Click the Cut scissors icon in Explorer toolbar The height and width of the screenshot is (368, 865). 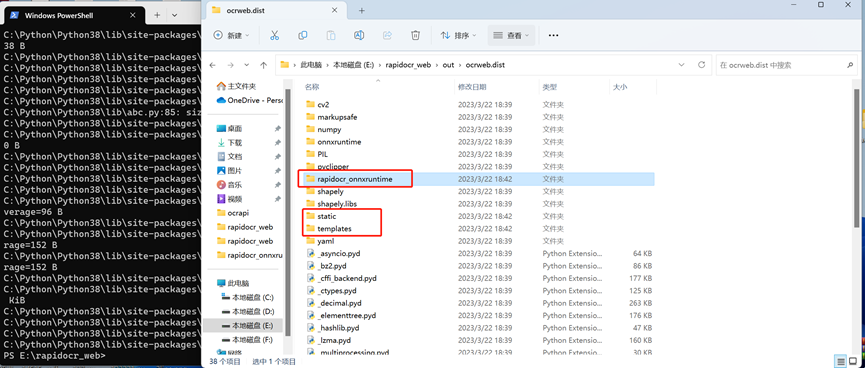click(x=274, y=35)
